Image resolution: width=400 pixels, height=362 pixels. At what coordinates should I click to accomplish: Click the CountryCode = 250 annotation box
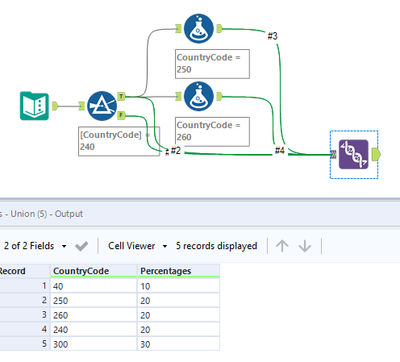click(x=212, y=64)
